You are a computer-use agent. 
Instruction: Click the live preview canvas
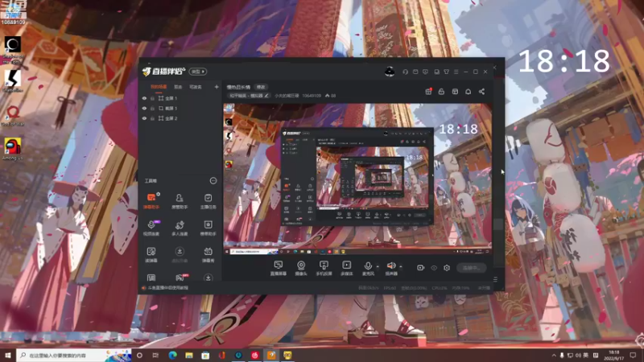click(357, 179)
